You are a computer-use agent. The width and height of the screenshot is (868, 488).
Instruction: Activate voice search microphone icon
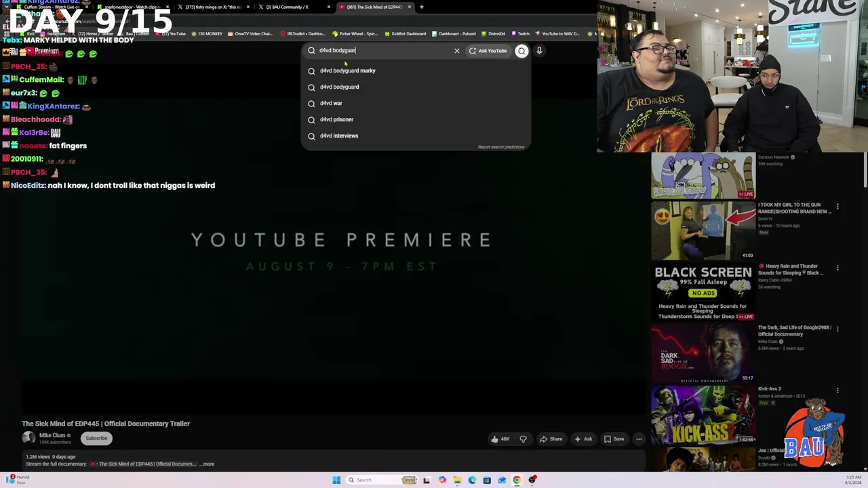tap(539, 50)
